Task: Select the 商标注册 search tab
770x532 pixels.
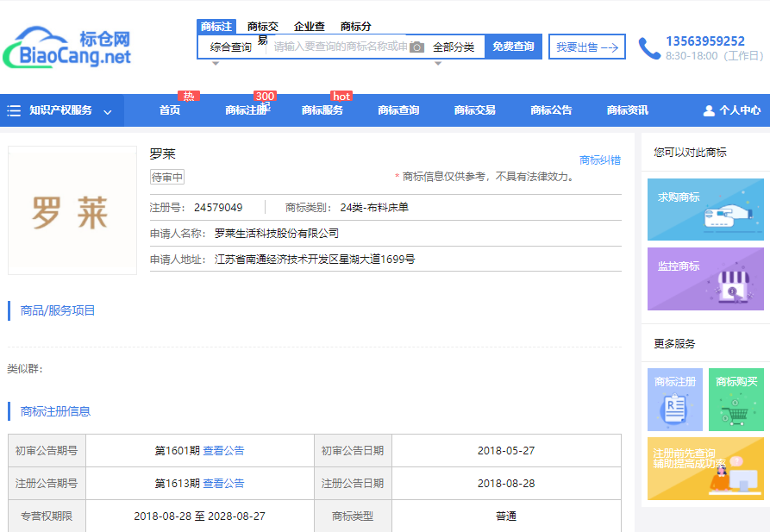Action: [216, 26]
